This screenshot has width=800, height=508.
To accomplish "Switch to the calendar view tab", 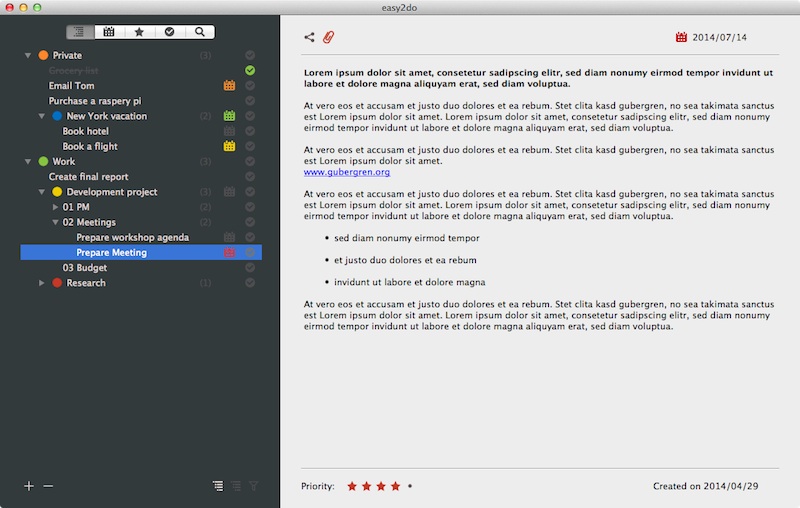I will (109, 32).
